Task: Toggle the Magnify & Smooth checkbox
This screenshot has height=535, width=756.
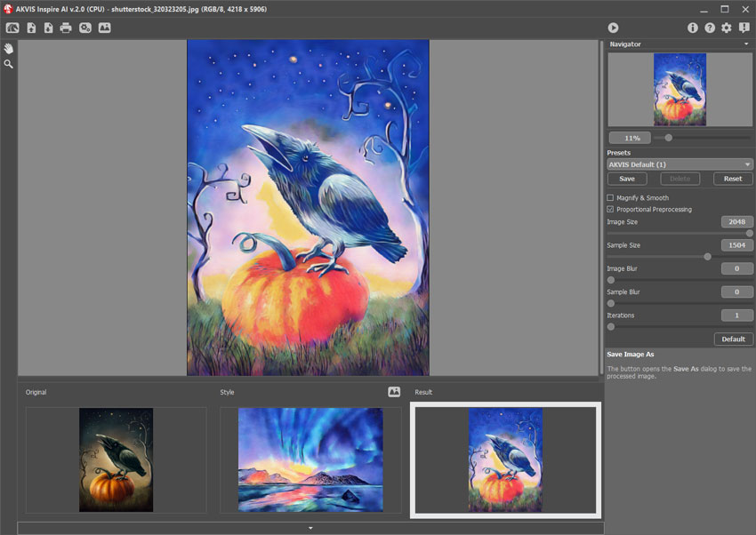Action: (x=610, y=198)
